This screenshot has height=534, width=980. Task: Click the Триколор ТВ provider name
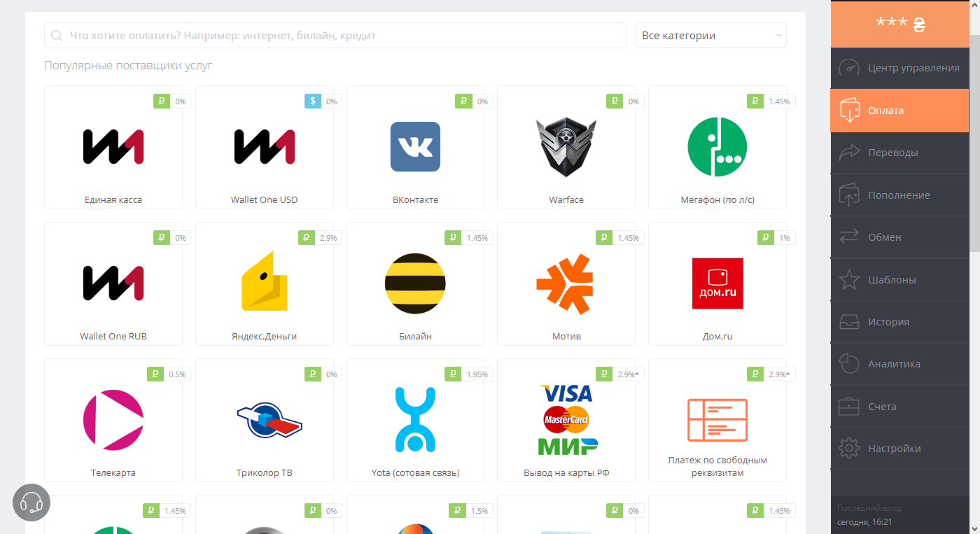tap(265, 473)
